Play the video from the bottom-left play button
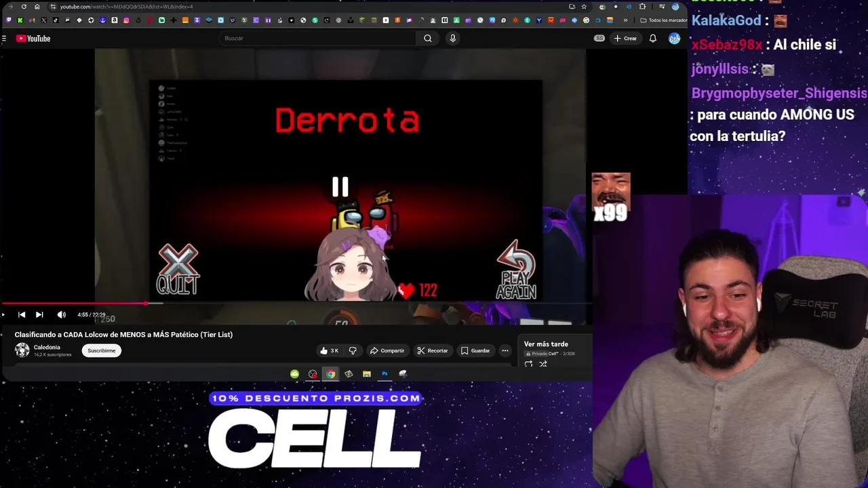The height and width of the screenshot is (488, 868). tap(3, 314)
